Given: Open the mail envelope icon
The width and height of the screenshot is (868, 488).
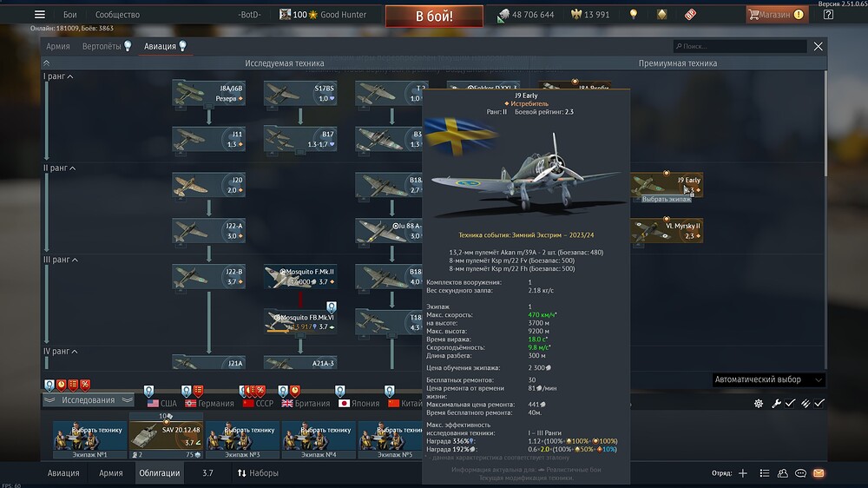Looking at the screenshot, I should tap(819, 473).
